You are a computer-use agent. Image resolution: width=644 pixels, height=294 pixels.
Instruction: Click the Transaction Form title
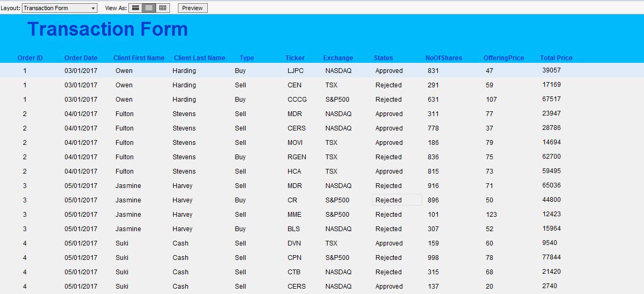tap(108, 29)
